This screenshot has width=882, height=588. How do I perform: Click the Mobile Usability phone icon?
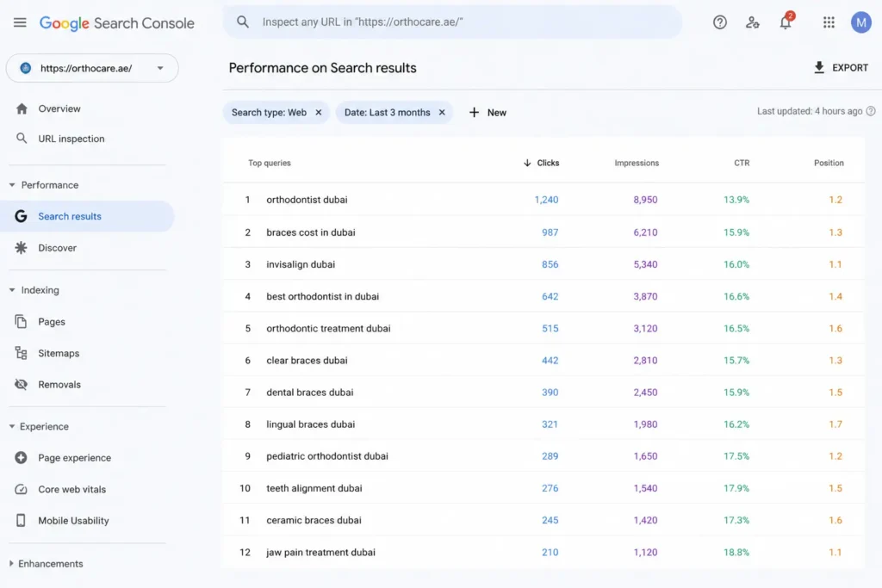pos(21,521)
